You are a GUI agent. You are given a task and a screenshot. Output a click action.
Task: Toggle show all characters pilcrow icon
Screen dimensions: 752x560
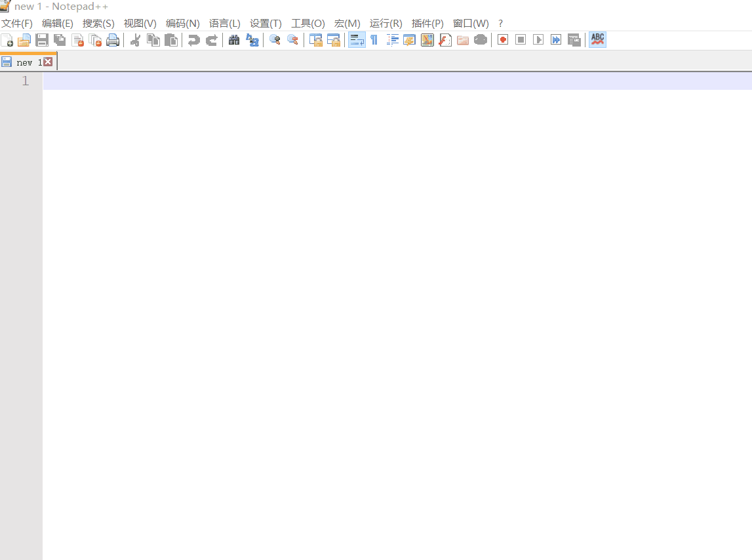point(374,40)
